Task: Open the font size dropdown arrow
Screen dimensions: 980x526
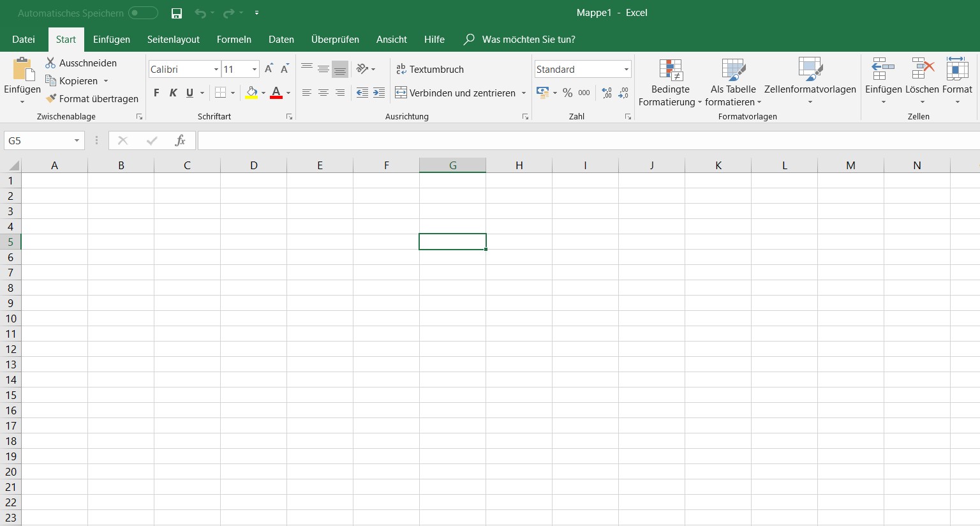Action: (x=255, y=69)
